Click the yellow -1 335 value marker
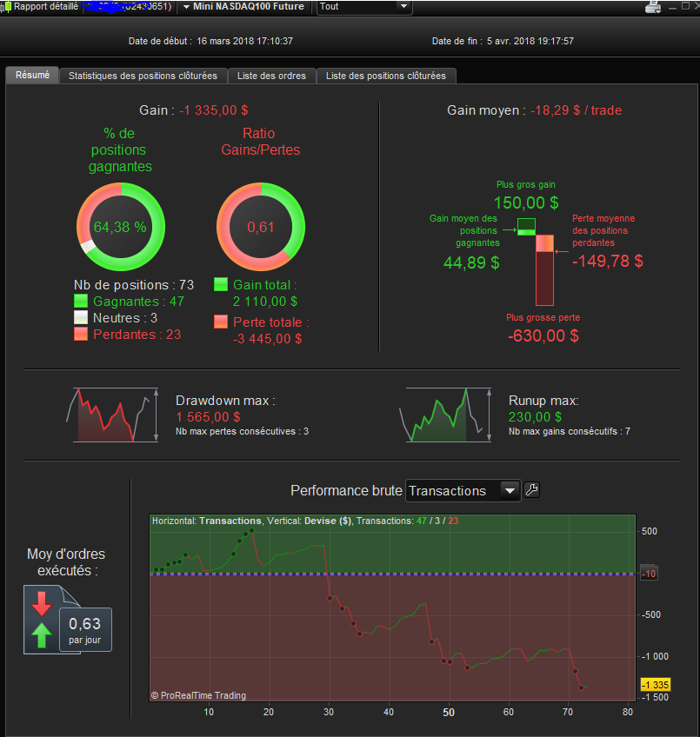This screenshot has width=700, height=737. (x=656, y=685)
